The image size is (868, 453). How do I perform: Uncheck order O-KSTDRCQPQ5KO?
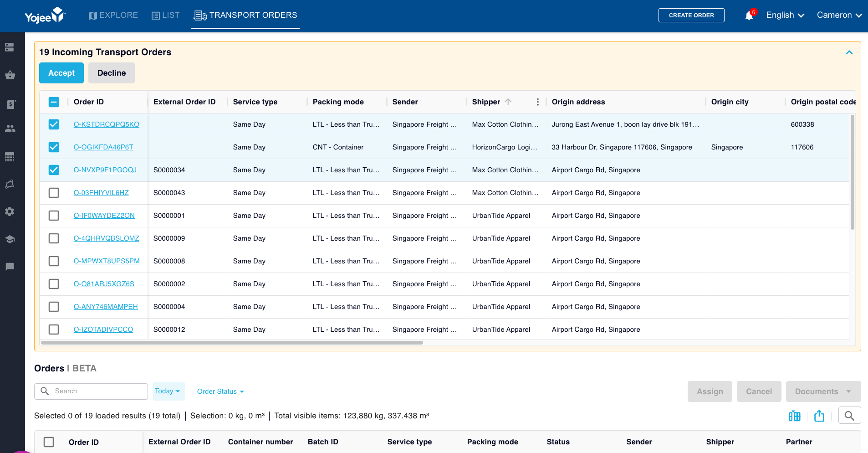[x=54, y=124]
